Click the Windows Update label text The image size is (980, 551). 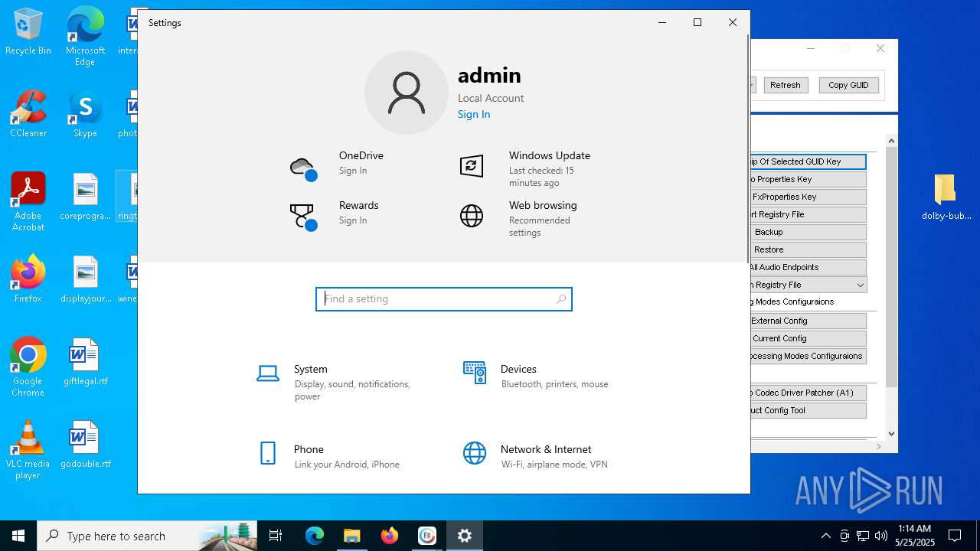pyautogui.click(x=550, y=155)
